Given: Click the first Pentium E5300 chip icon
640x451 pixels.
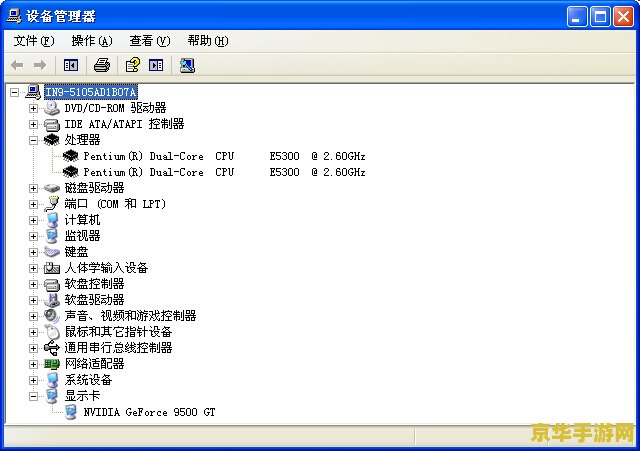Looking at the screenshot, I should tap(71, 156).
